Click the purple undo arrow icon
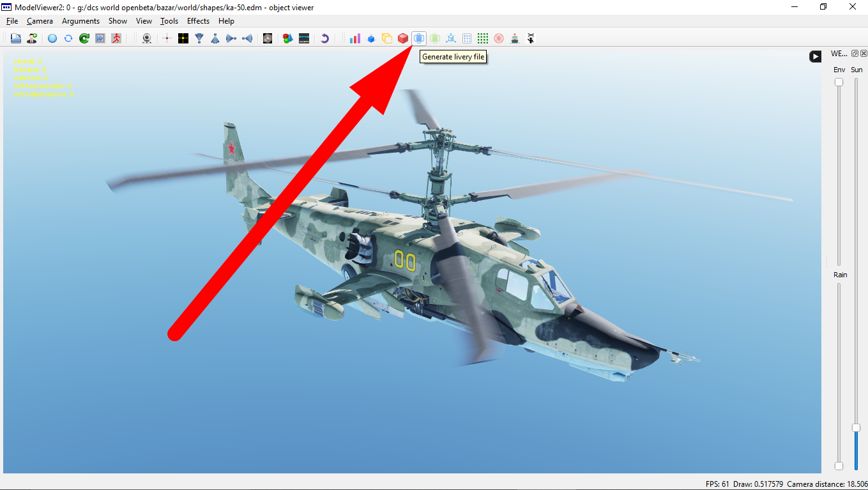Viewport: 868px width, 490px height. (324, 38)
